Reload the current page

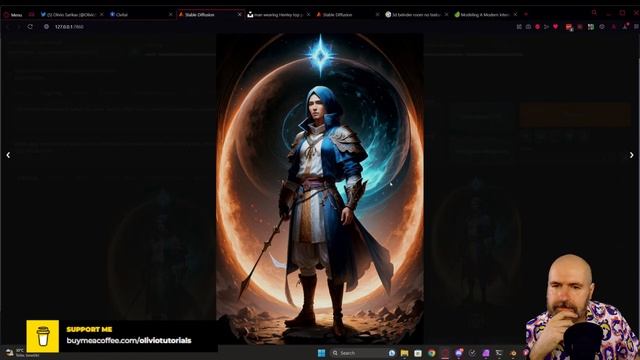(30, 27)
